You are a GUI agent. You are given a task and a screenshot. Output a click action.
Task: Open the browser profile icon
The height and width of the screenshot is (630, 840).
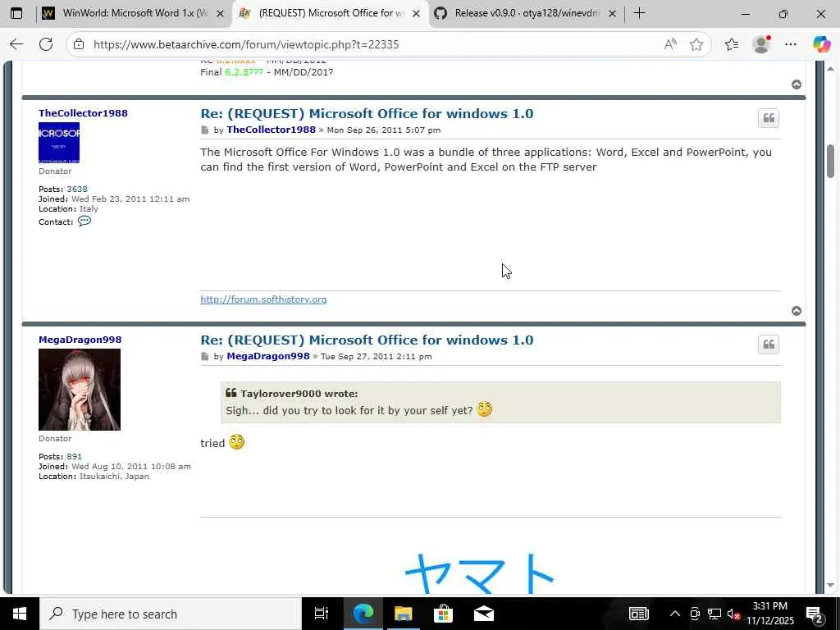coord(761,44)
